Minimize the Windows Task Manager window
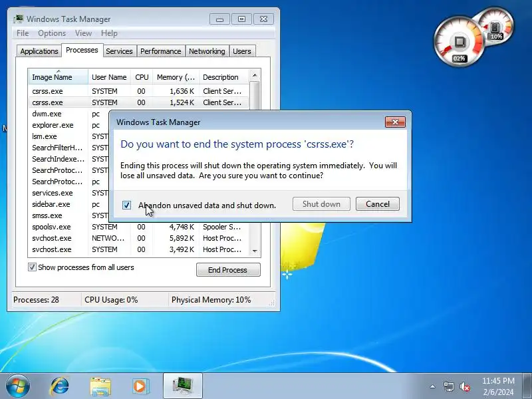This screenshot has width=532, height=399. tap(219, 19)
